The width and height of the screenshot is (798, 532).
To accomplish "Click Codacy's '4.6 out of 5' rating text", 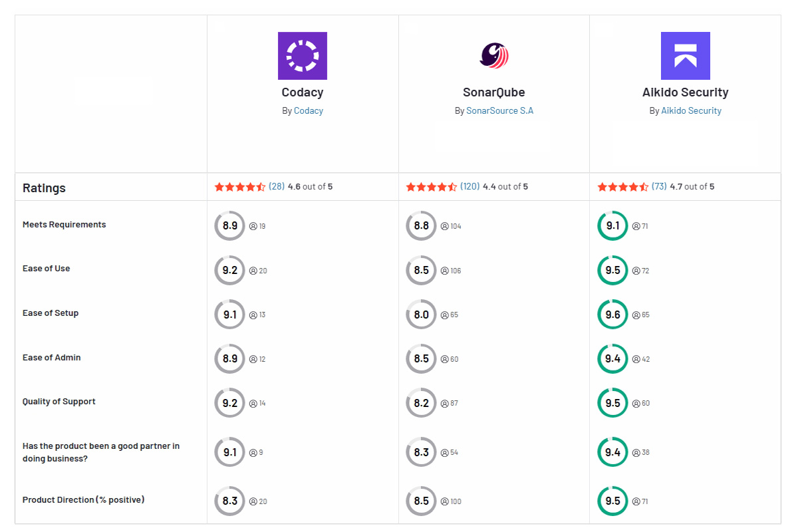I will click(x=310, y=187).
